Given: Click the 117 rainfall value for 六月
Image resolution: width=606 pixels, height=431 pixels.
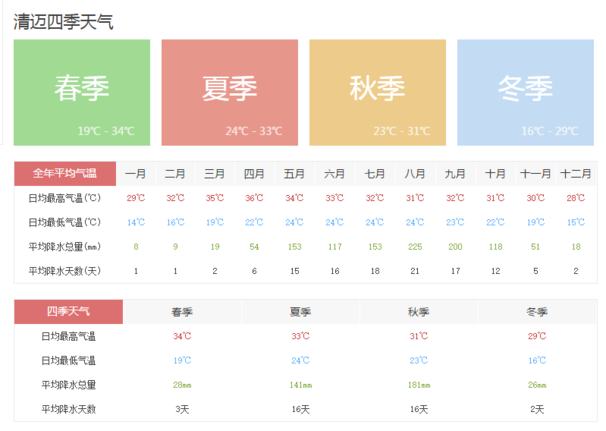Looking at the screenshot, I should (334, 247).
